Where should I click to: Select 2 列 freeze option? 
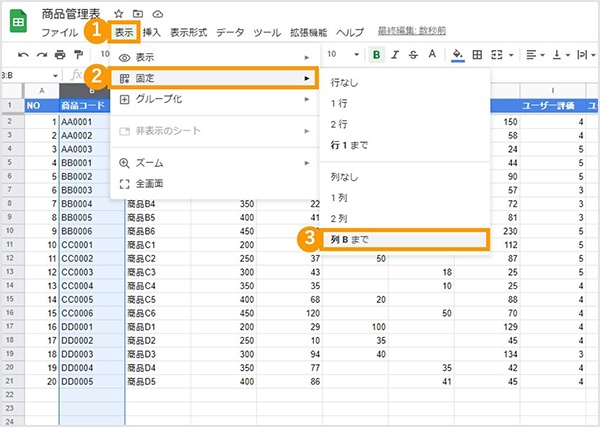[405, 218]
